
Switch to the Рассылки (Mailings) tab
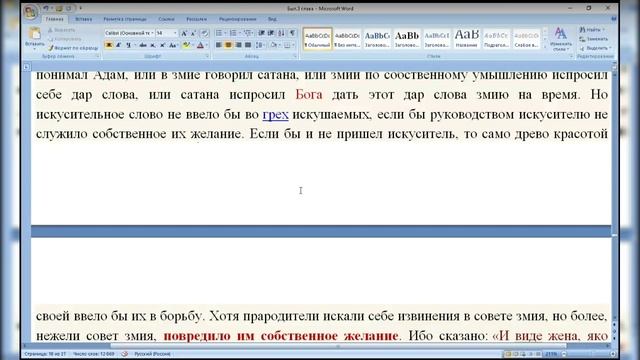click(x=196, y=19)
